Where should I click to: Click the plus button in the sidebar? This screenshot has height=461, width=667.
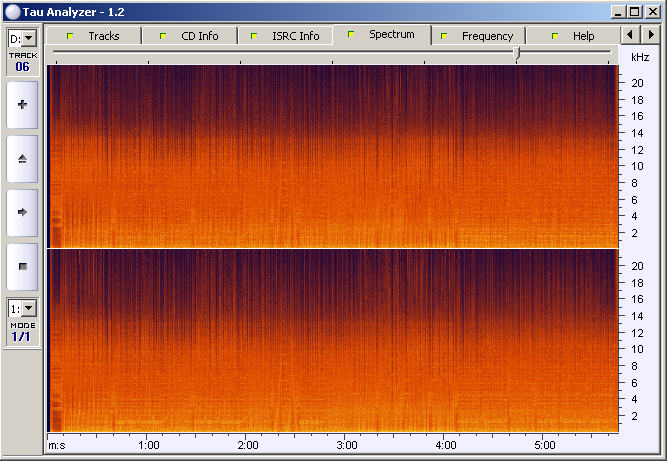[22, 104]
